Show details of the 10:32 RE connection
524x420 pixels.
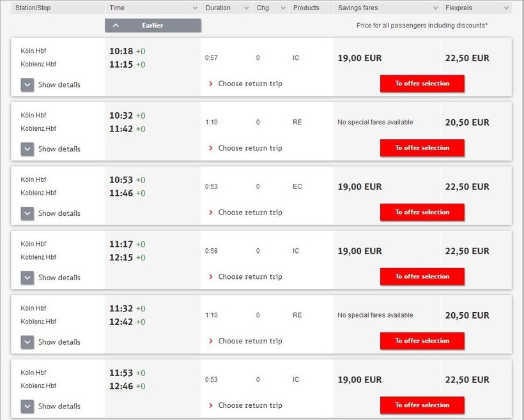(27, 149)
